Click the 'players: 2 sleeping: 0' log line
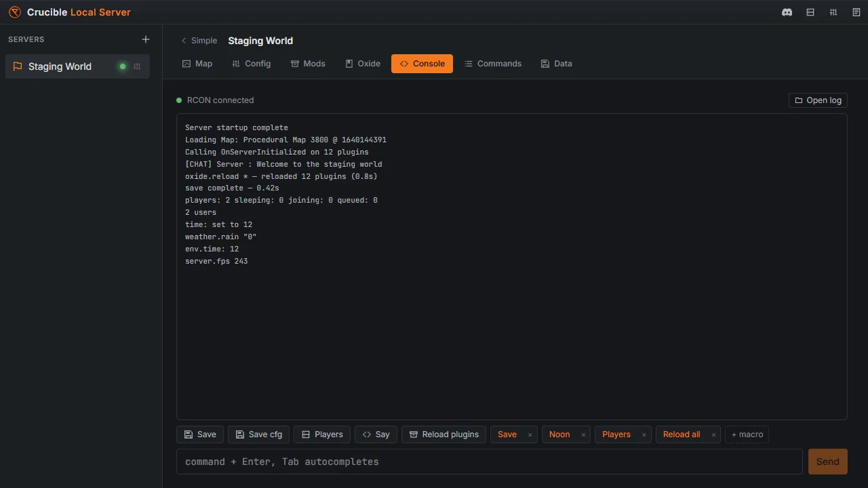Image resolution: width=868 pixels, height=488 pixels. click(281, 200)
